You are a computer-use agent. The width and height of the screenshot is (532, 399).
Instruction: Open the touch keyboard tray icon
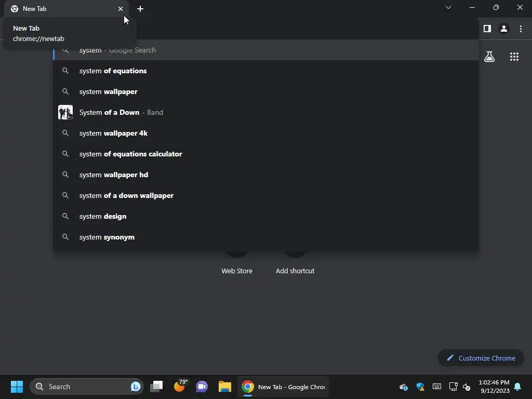436,387
